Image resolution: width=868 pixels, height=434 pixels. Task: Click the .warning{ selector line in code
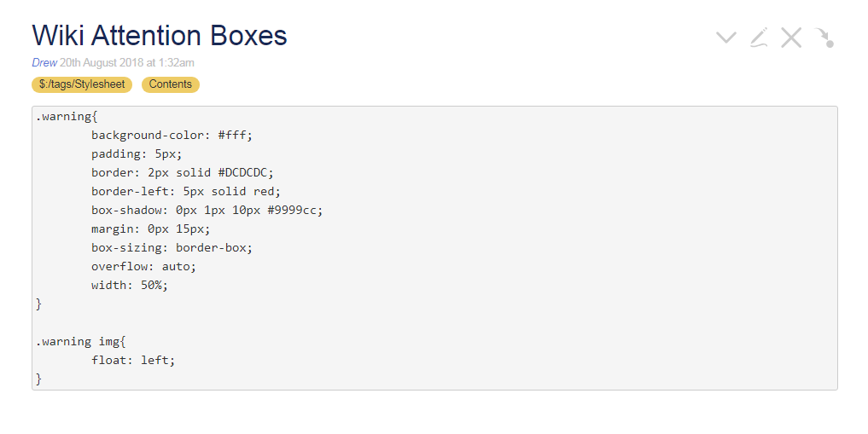click(x=67, y=116)
